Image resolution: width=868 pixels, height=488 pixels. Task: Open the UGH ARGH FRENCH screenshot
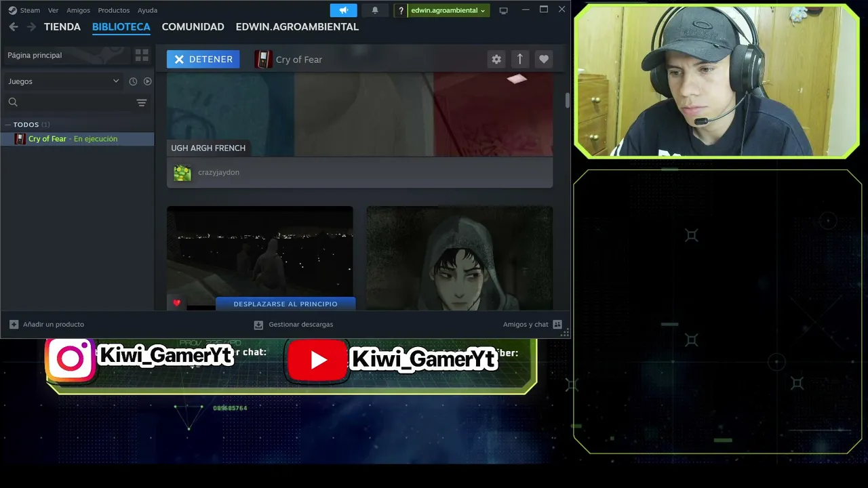(x=359, y=114)
